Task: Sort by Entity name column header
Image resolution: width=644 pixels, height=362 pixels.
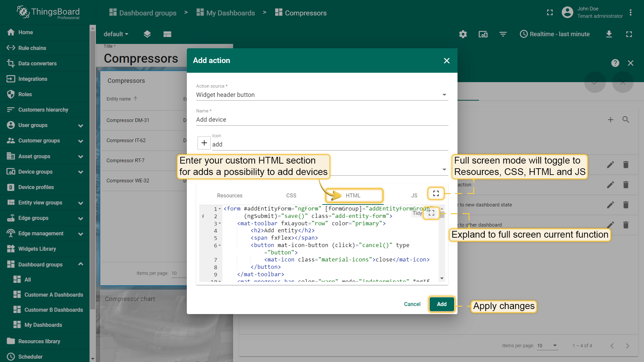Action: point(119,99)
